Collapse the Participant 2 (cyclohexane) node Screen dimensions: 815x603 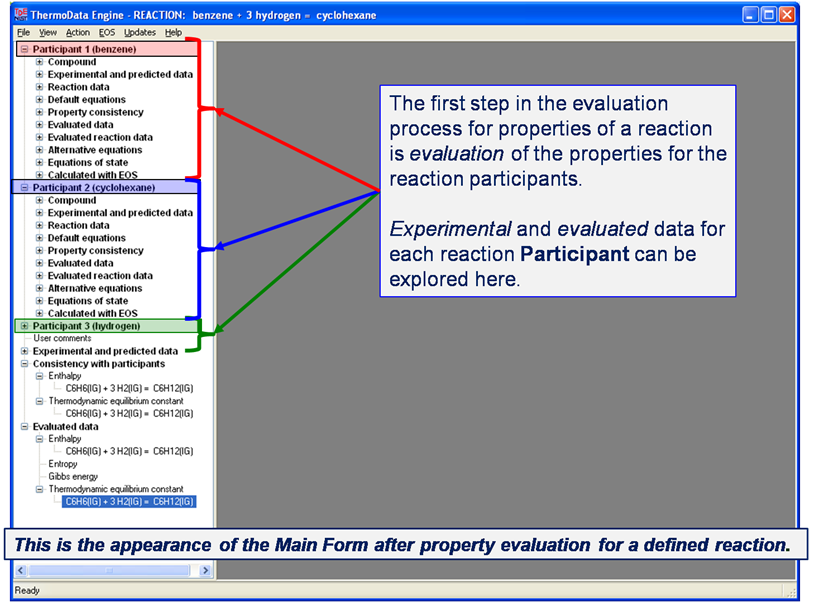pyautogui.click(x=25, y=187)
